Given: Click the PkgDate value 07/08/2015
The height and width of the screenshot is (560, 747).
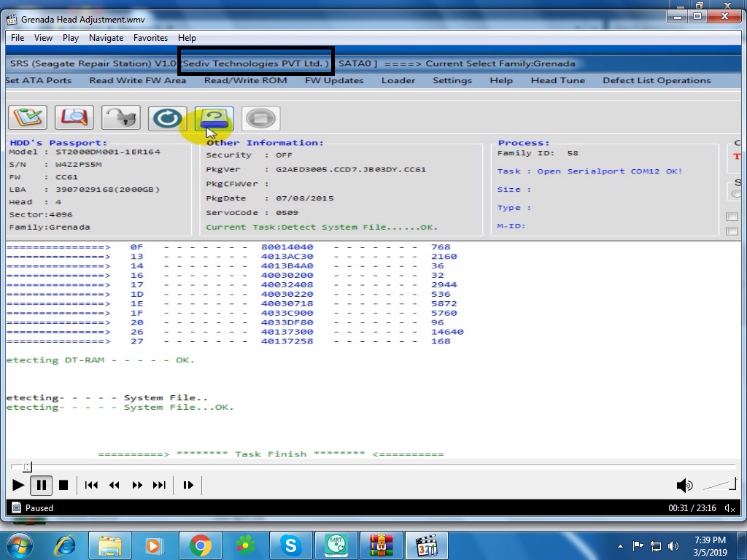Looking at the screenshot, I should (x=304, y=198).
